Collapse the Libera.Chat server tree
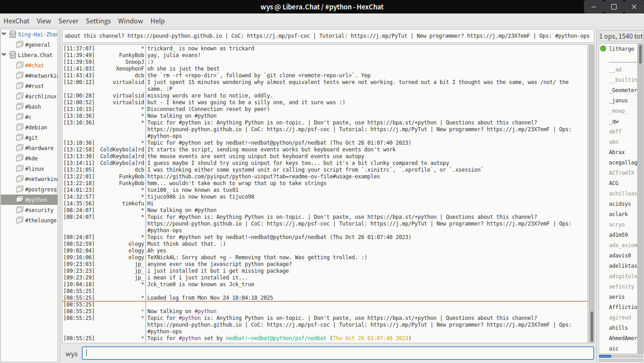This screenshot has width=644, height=363. tap(4, 55)
